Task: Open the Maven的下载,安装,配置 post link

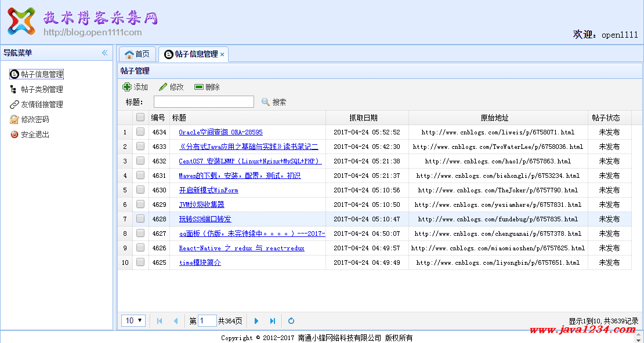Action: tap(240, 176)
